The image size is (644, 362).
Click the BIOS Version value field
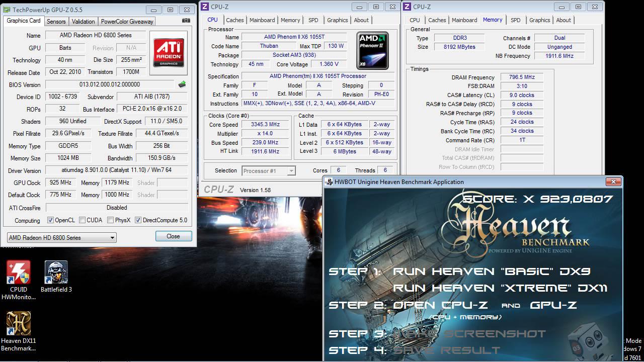(x=110, y=84)
